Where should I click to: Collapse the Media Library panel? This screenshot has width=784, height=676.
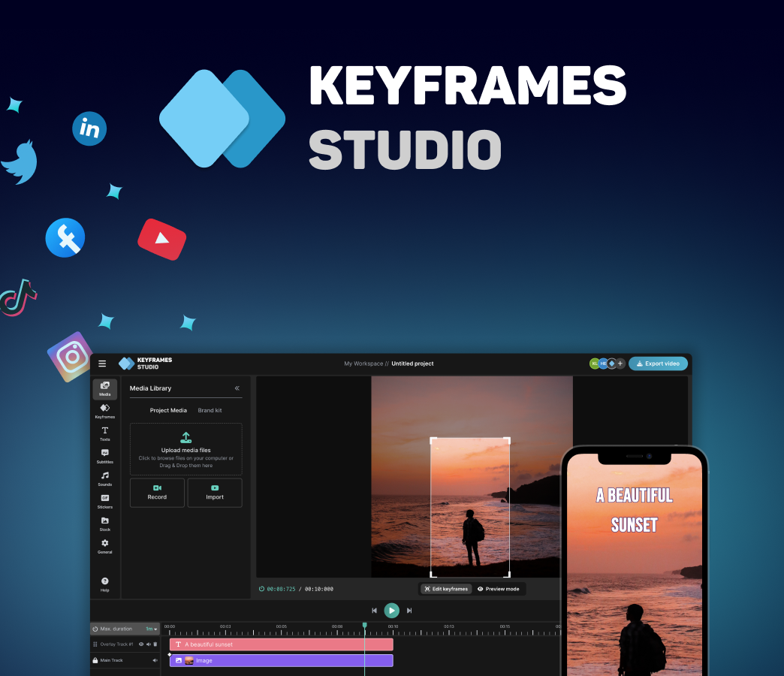237,388
